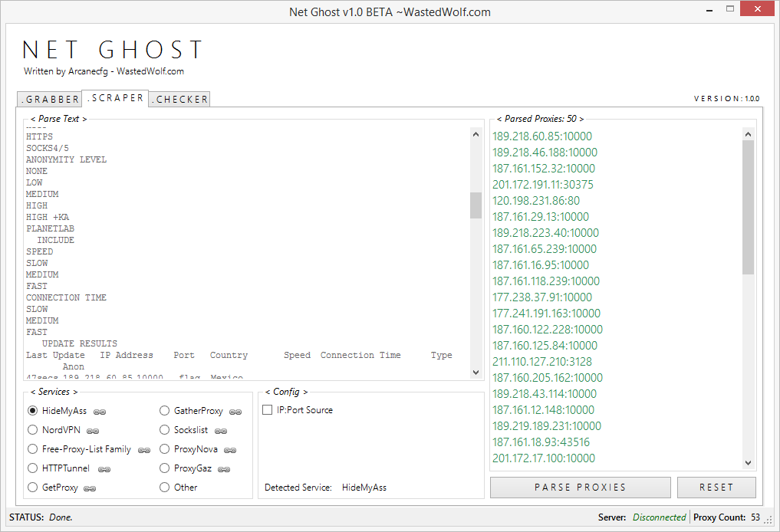Click the Disconnected server status text

click(659, 517)
